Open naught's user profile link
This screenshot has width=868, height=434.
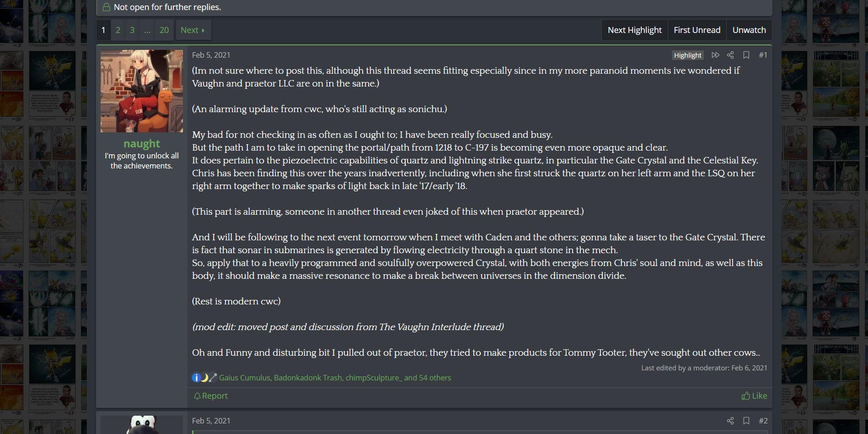142,144
